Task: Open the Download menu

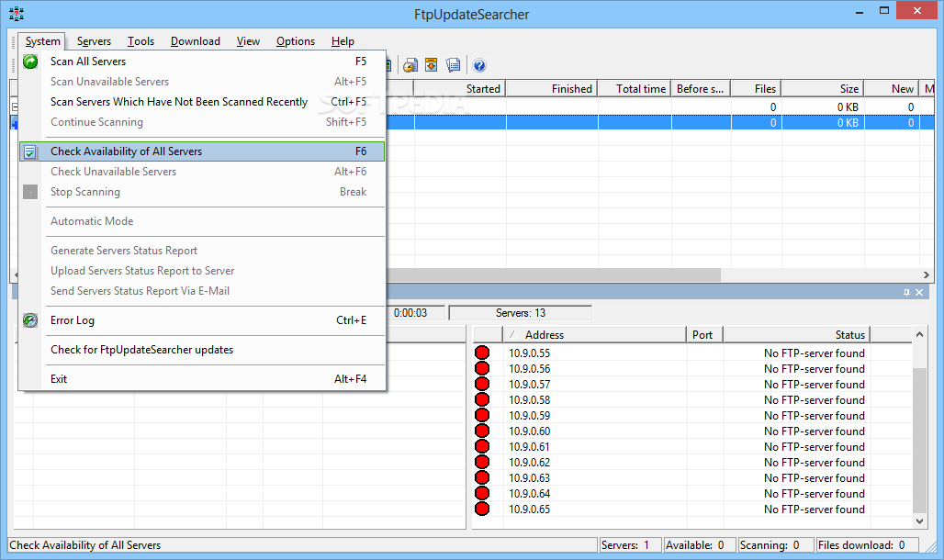Action: click(x=195, y=41)
